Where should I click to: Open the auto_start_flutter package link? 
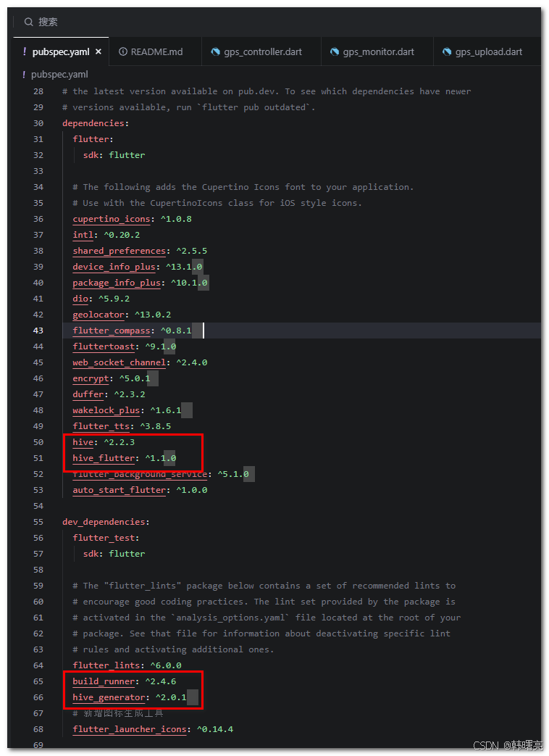click(119, 490)
